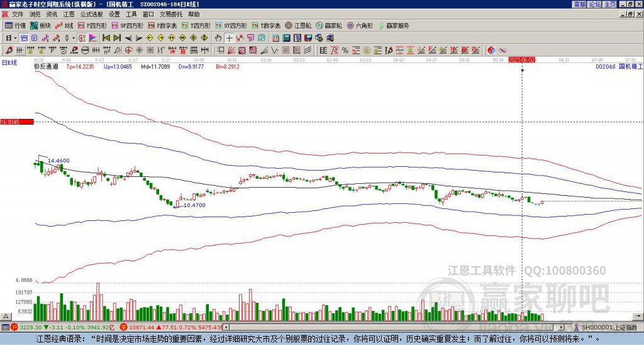Open the 江恩轮 Gann wheel tool
The image size is (644, 345).
click(299, 25)
